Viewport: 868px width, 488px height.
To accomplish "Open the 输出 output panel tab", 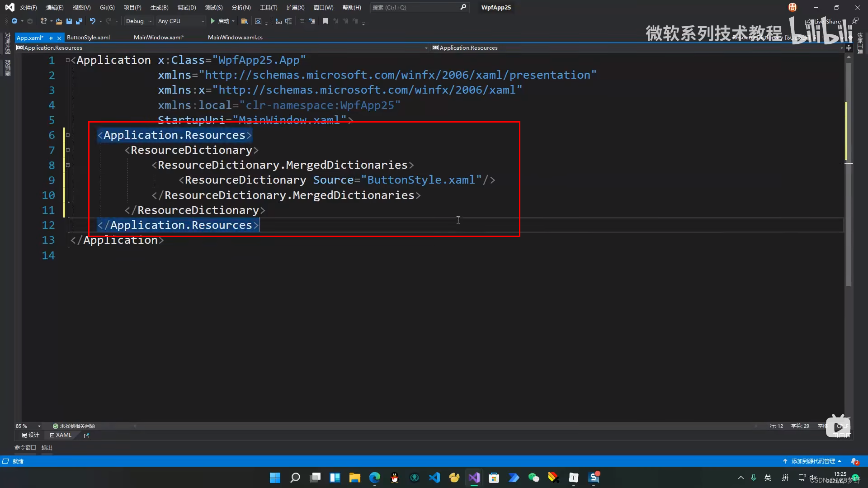I will pos(47,448).
